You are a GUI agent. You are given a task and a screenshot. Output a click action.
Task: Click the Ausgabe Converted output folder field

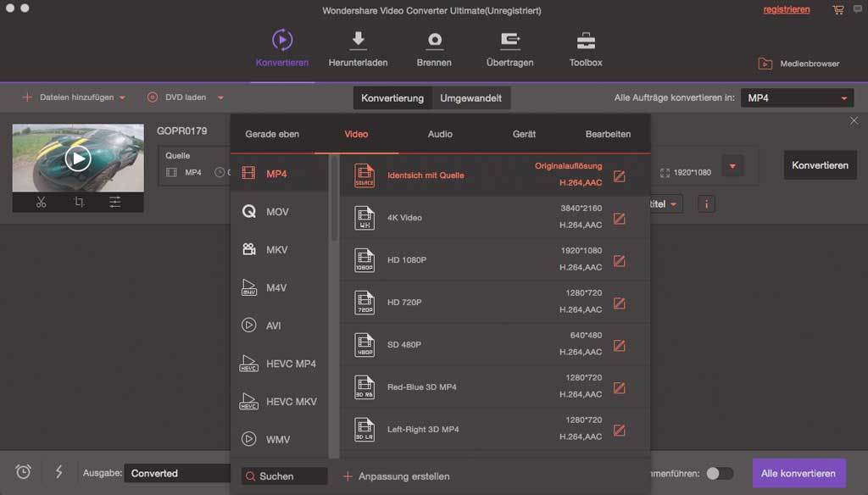click(x=177, y=474)
